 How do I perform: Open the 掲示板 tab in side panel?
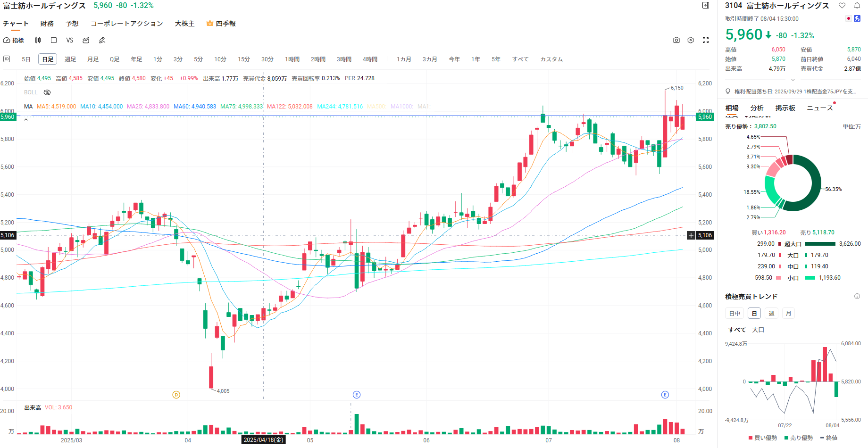pos(785,108)
